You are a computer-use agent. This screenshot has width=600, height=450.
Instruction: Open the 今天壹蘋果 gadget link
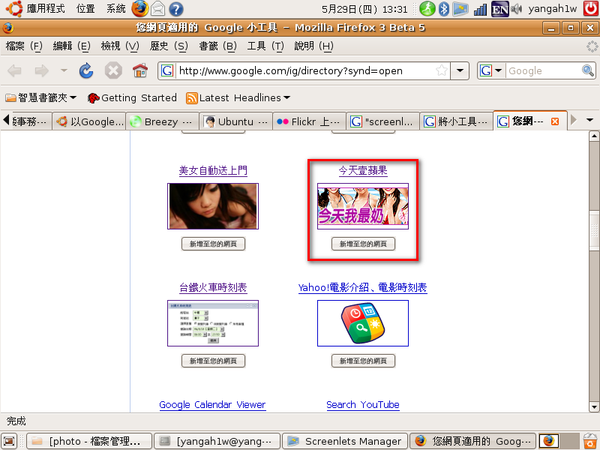363,170
